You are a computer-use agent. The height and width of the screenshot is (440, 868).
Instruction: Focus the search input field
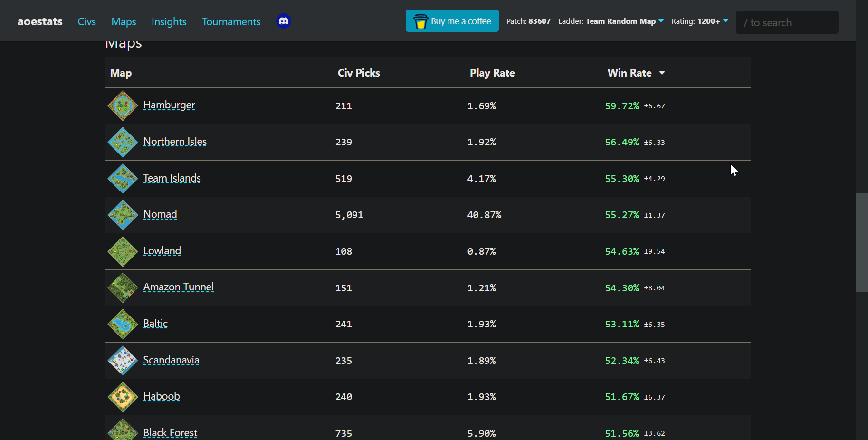click(787, 22)
